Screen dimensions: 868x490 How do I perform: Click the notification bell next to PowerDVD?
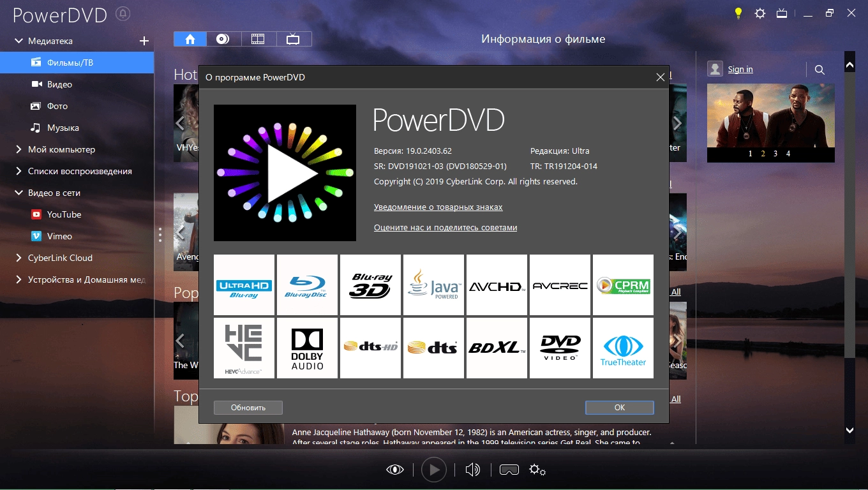point(123,13)
